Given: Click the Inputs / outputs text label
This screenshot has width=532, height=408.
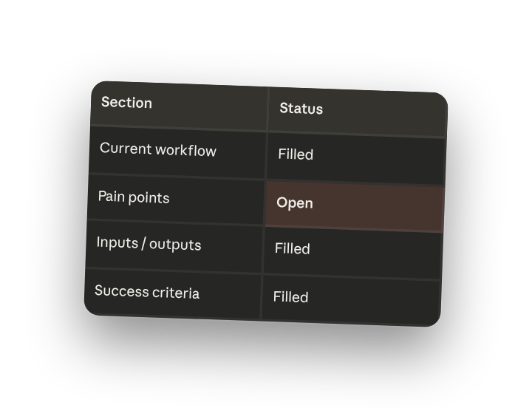Looking at the screenshot, I should 149,244.
